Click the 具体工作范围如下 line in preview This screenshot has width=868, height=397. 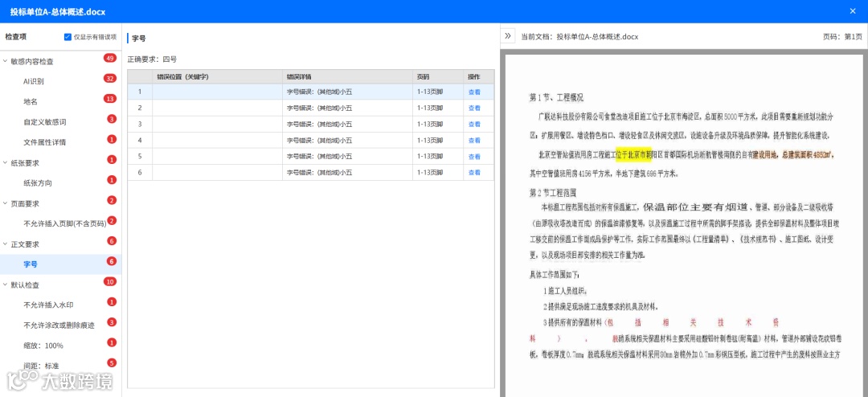point(555,275)
